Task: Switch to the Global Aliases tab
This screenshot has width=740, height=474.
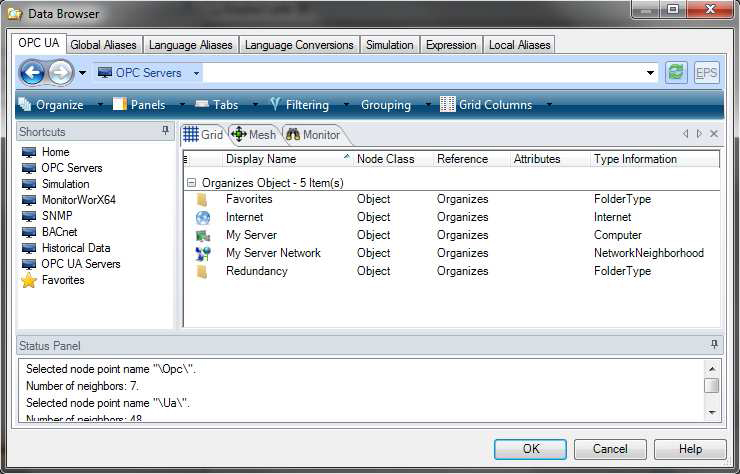Action: coord(104,45)
